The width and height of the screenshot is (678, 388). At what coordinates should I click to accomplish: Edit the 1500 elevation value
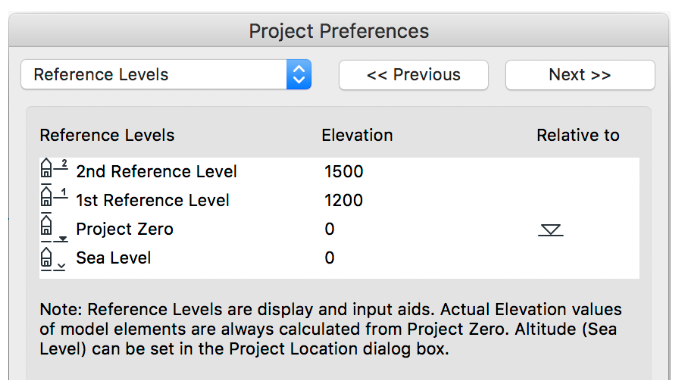click(x=344, y=171)
